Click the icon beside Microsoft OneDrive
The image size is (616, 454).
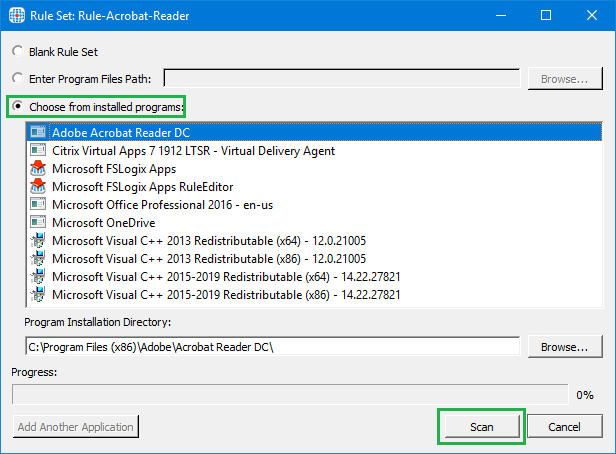38,222
